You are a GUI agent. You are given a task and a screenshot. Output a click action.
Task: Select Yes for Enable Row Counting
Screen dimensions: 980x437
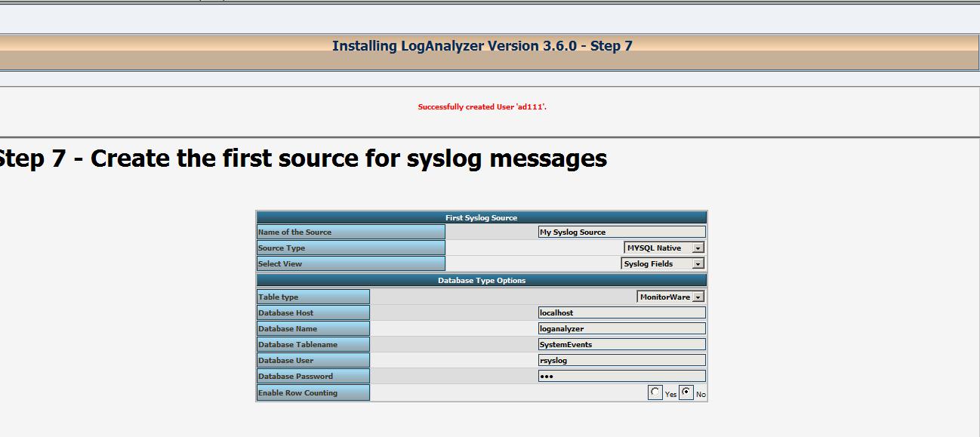(655, 392)
